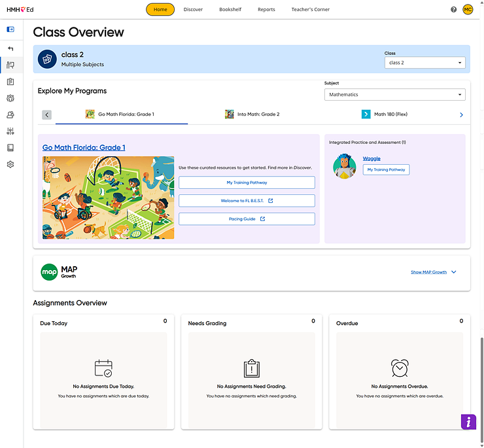The width and height of the screenshot is (484, 448).
Task: Click the class 2 cards icon
Action: pyautogui.click(x=47, y=59)
